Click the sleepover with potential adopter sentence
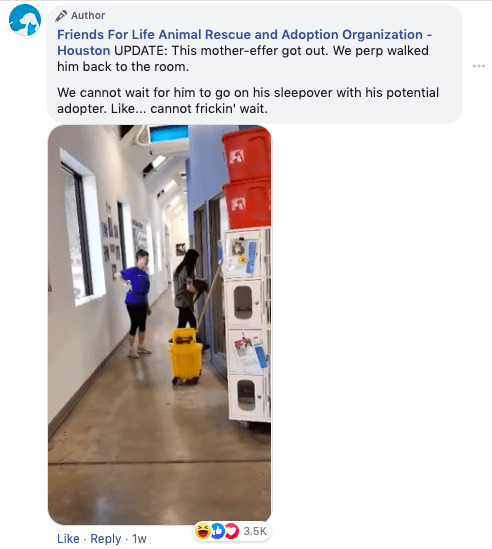This screenshot has width=492, height=549. click(248, 100)
